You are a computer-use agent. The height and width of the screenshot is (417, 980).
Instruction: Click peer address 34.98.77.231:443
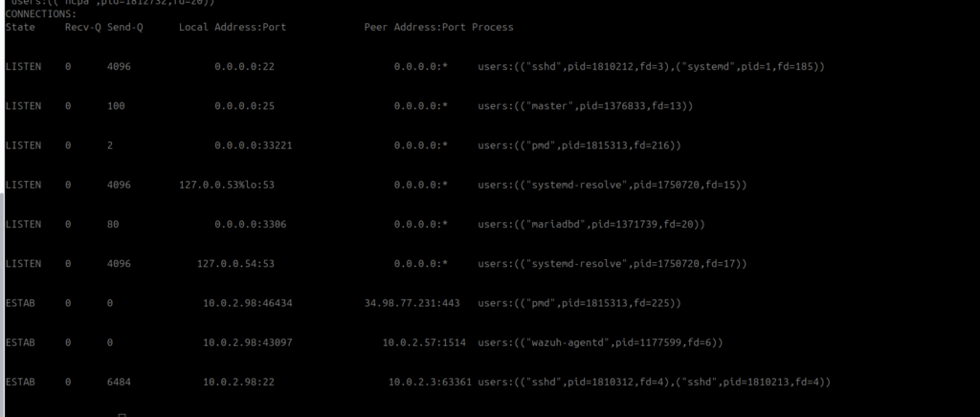tap(412, 303)
